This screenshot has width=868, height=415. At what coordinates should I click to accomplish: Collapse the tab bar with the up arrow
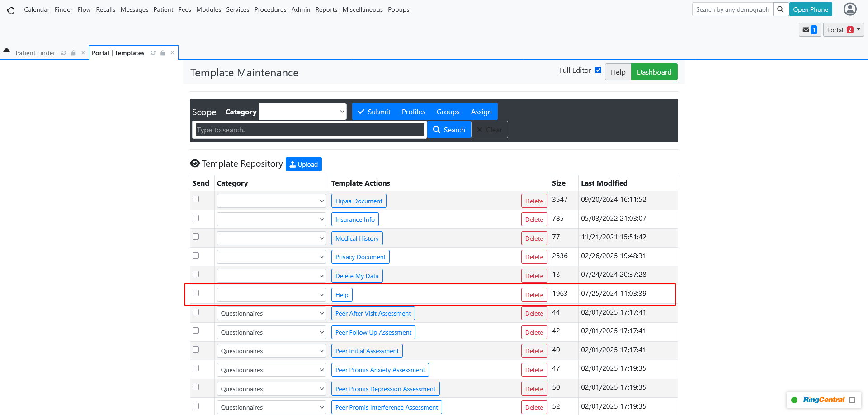[x=7, y=50]
